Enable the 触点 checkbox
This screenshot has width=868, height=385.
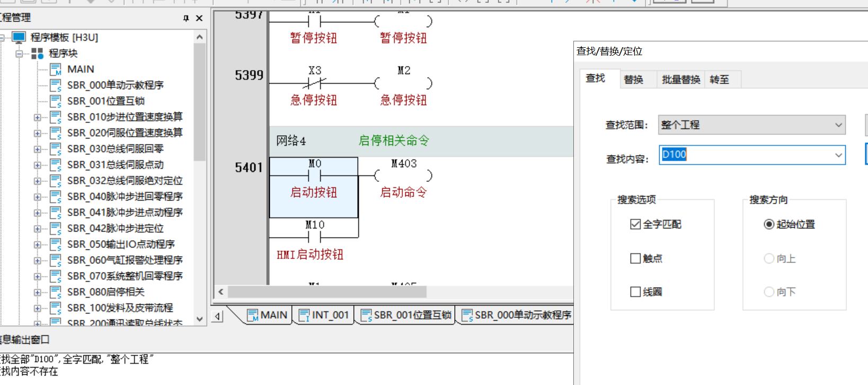(x=635, y=258)
